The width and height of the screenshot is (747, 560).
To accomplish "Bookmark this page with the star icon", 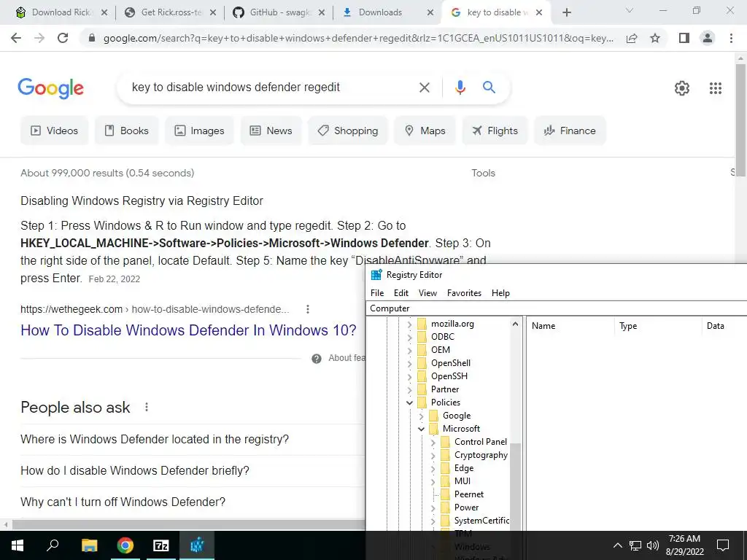I will 655,38.
